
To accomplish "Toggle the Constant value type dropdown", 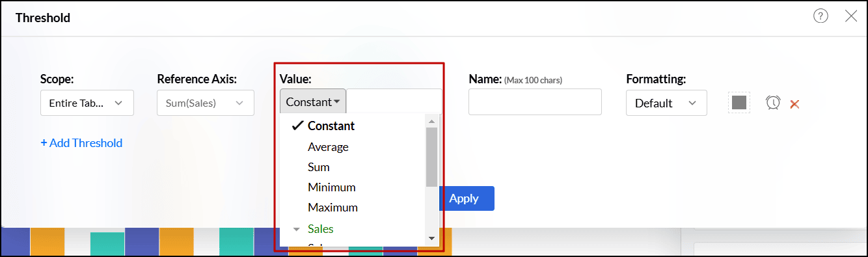I will point(313,101).
